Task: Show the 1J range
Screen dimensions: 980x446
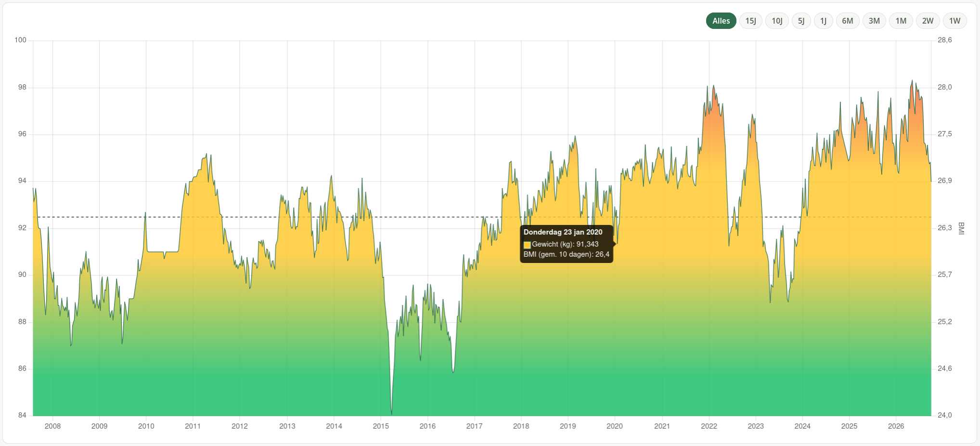Action: tap(823, 21)
